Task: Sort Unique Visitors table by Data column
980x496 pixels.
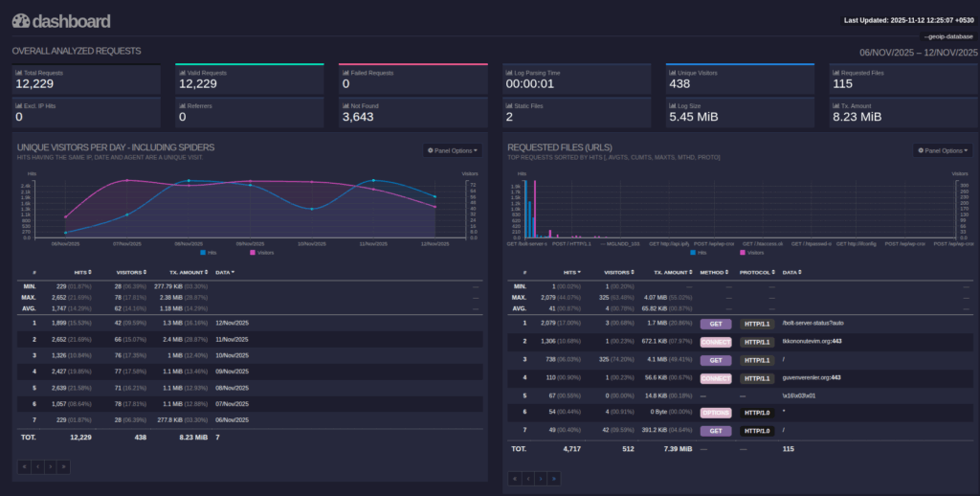Action: point(225,273)
